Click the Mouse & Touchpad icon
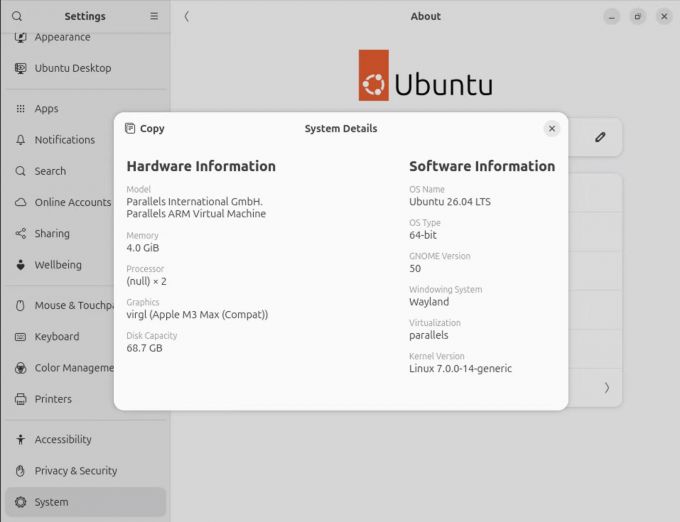 click(x=20, y=305)
